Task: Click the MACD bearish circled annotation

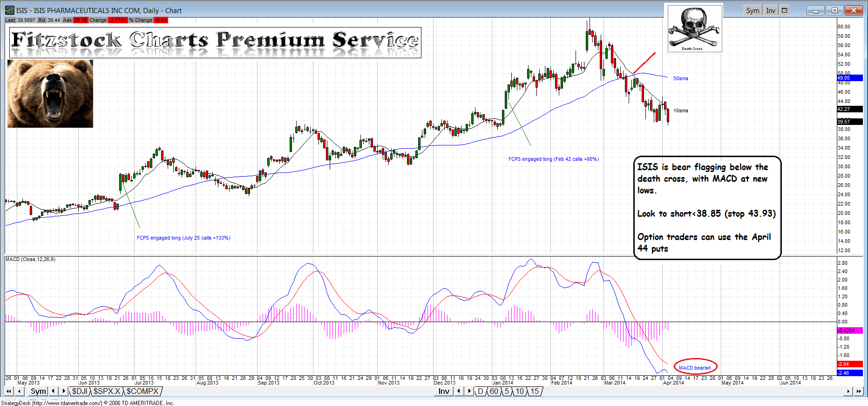Action: click(695, 367)
